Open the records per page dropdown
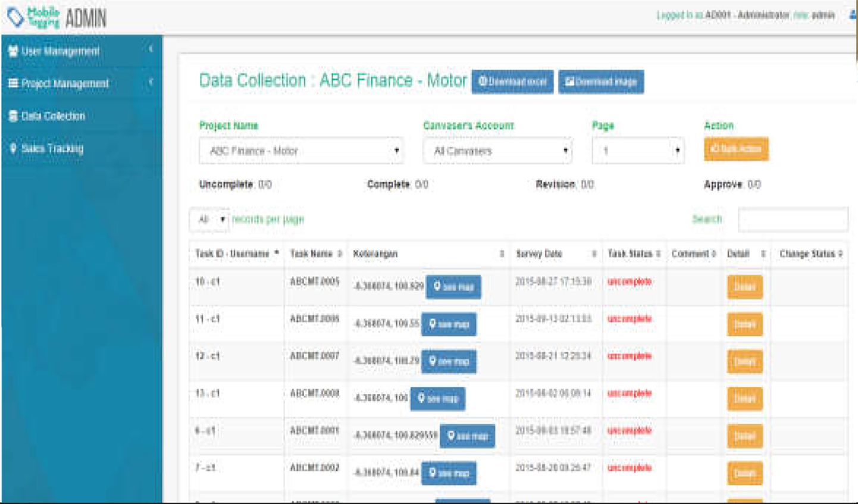The width and height of the screenshot is (858, 504). pos(209,220)
